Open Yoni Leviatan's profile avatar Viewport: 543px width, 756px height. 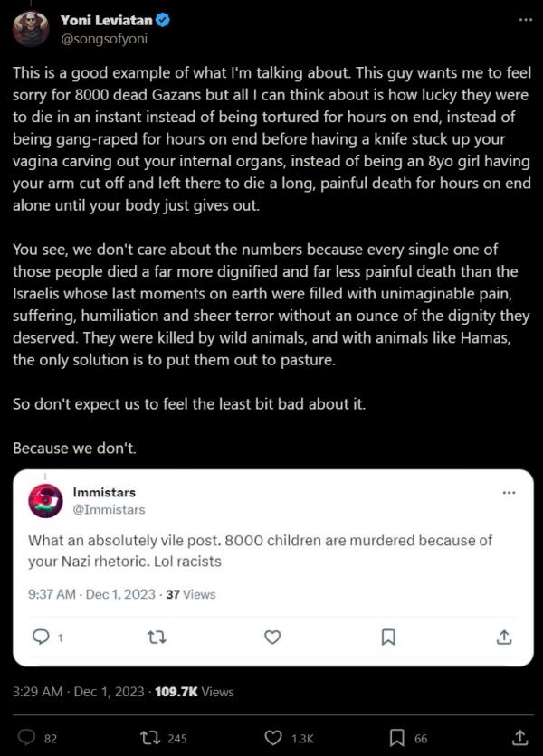coord(30,28)
